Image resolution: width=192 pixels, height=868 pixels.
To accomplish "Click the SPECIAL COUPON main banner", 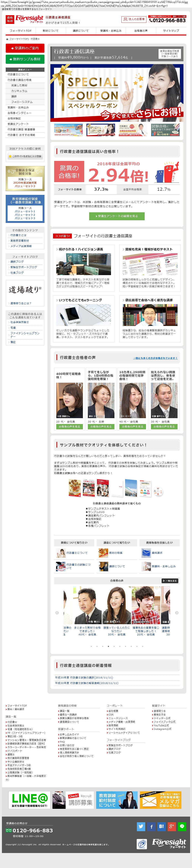I will (x=117, y=93).
